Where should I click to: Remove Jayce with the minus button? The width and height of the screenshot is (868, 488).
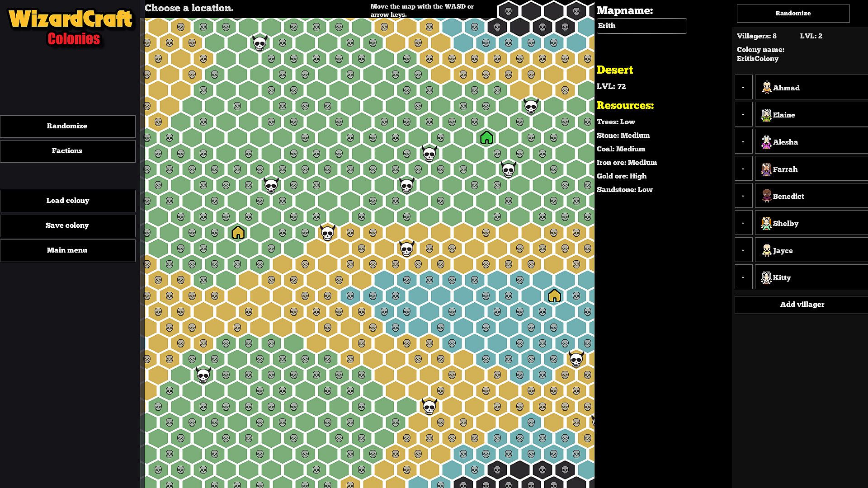point(743,250)
